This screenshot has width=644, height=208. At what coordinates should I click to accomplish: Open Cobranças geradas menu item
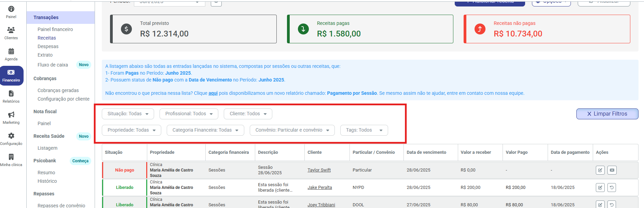58,90
